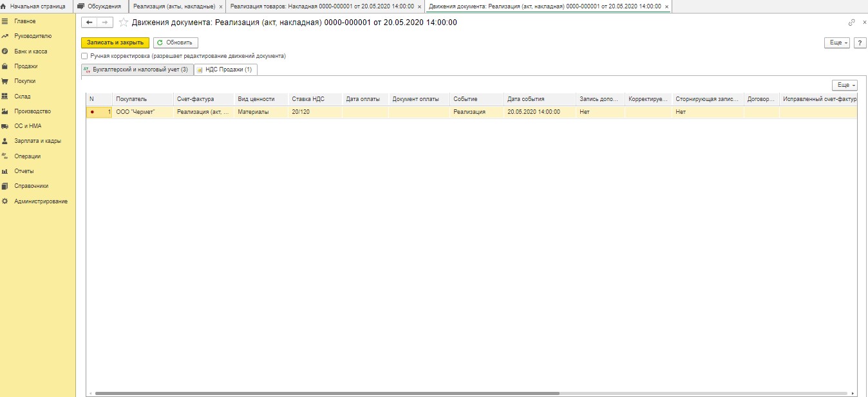Click the back navigation arrow
This screenshot has width=868, height=397.
pos(90,23)
